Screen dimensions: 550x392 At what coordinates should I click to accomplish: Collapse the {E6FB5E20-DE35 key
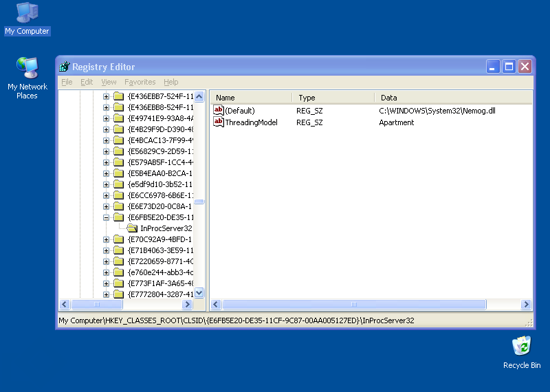point(106,217)
